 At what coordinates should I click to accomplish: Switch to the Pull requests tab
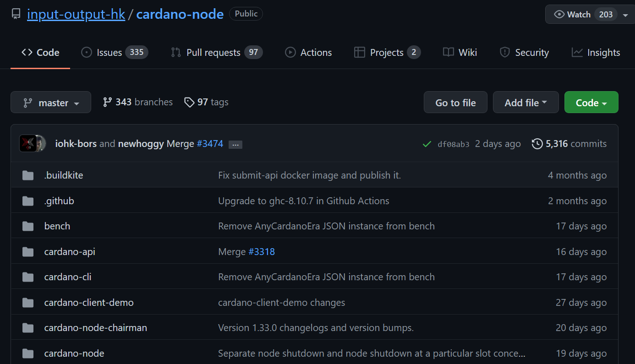(213, 52)
